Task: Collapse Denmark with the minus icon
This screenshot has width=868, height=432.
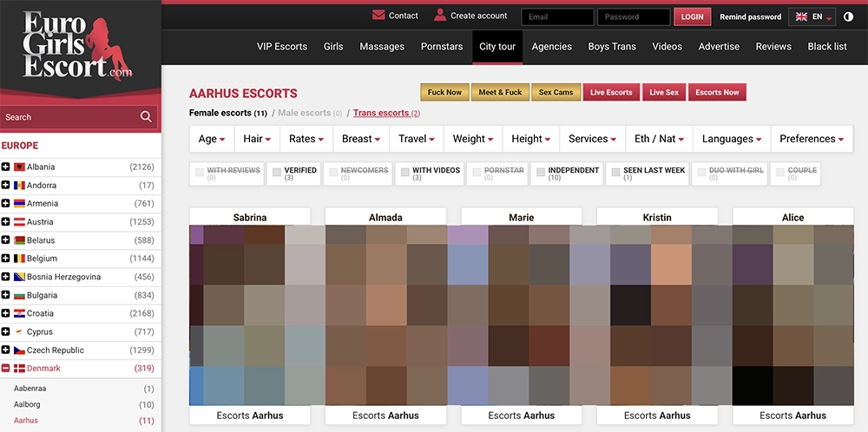Action: 5,369
